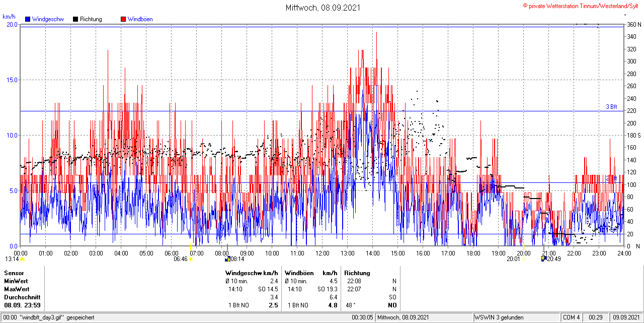Click the 20.0 value on the left axis
This screenshot has height=323, width=644.
[12, 24]
